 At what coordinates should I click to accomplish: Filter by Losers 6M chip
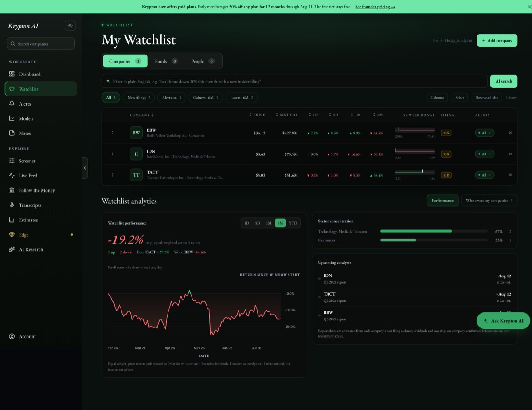click(242, 98)
